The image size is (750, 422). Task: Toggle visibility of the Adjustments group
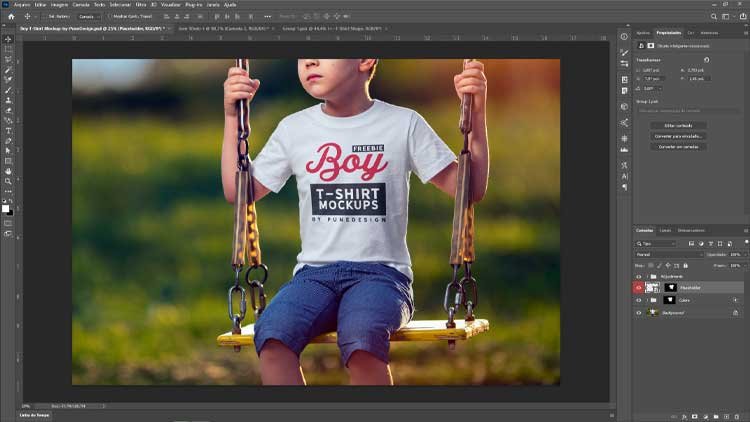639,275
